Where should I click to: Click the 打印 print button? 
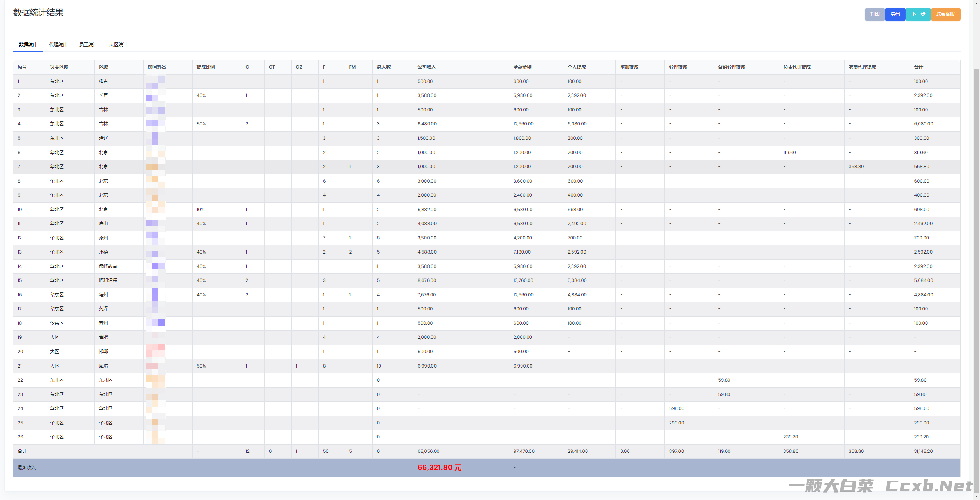point(874,14)
